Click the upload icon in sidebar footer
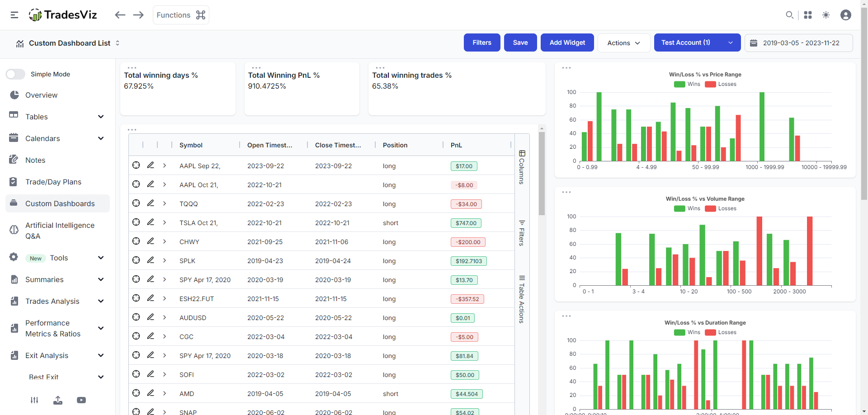868x415 pixels. [x=58, y=400]
